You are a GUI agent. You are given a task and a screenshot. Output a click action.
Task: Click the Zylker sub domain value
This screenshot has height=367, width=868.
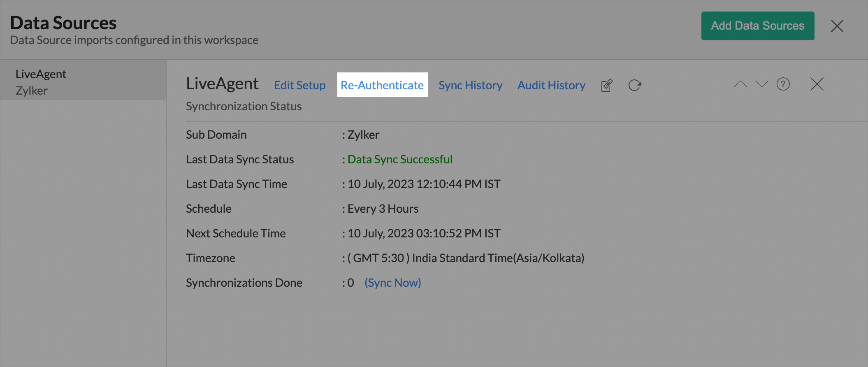(363, 135)
